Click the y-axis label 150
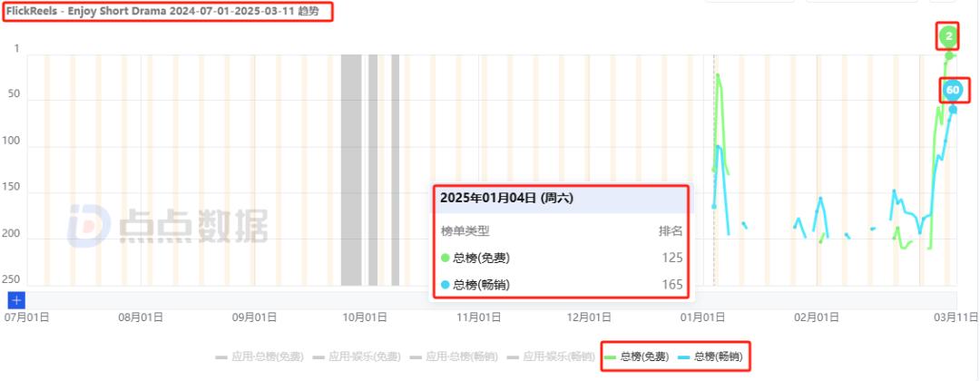 11,187
